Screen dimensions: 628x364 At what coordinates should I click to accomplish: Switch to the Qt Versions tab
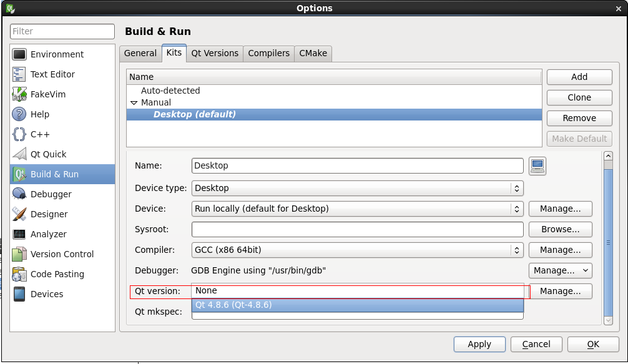[x=215, y=53]
